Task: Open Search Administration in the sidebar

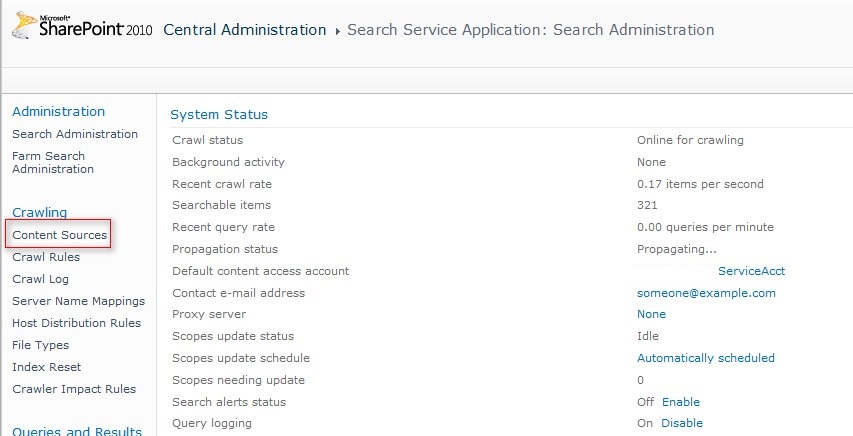Action: click(x=75, y=134)
